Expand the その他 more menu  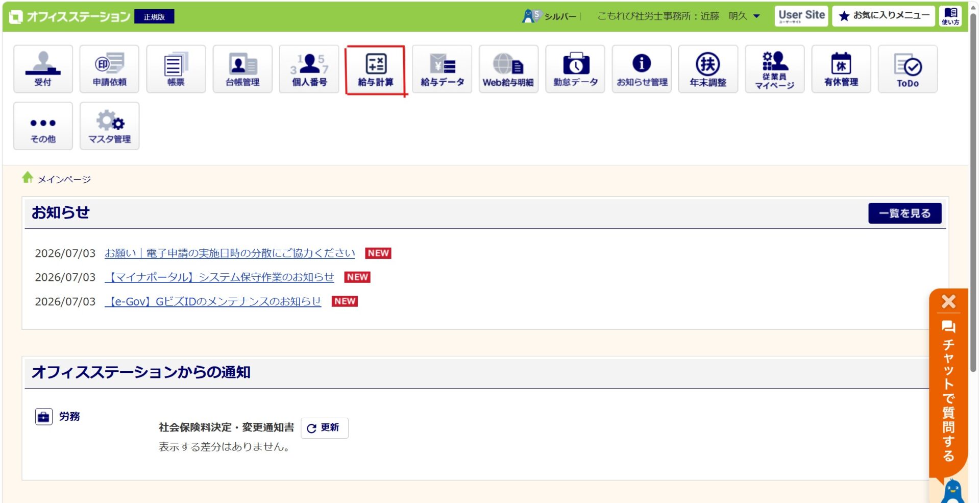43,126
